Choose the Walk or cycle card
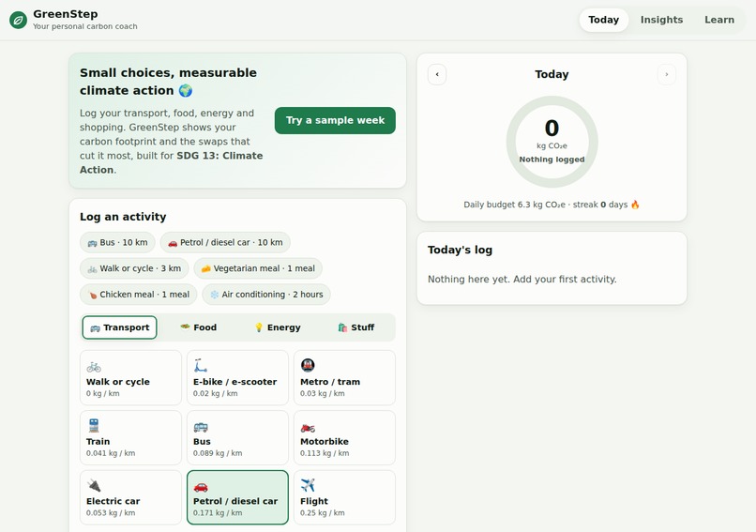The image size is (756, 532). pyautogui.click(x=130, y=378)
